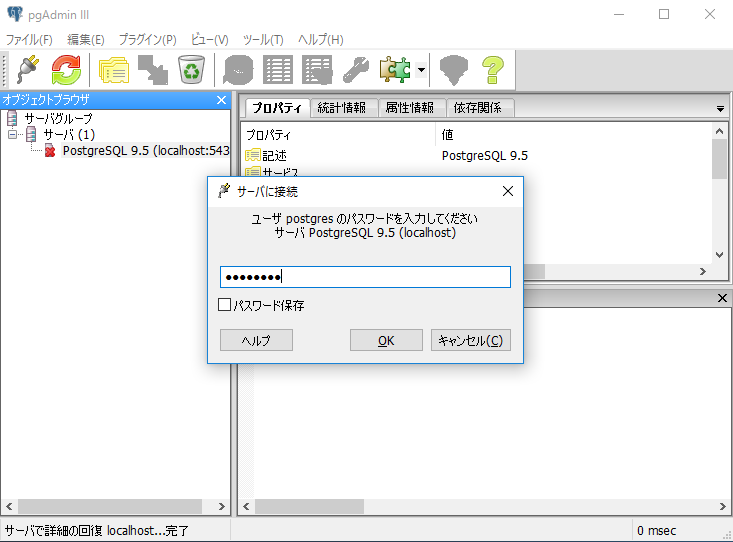The image size is (733, 542).
Task: Click the view data grid icon
Action: [278, 70]
